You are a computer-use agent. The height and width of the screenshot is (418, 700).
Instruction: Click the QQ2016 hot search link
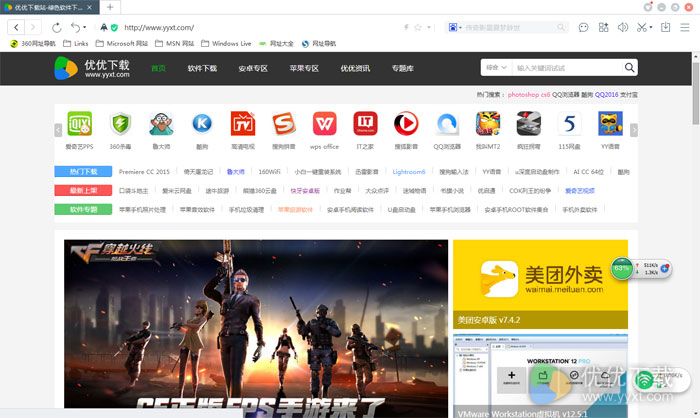[x=606, y=95]
